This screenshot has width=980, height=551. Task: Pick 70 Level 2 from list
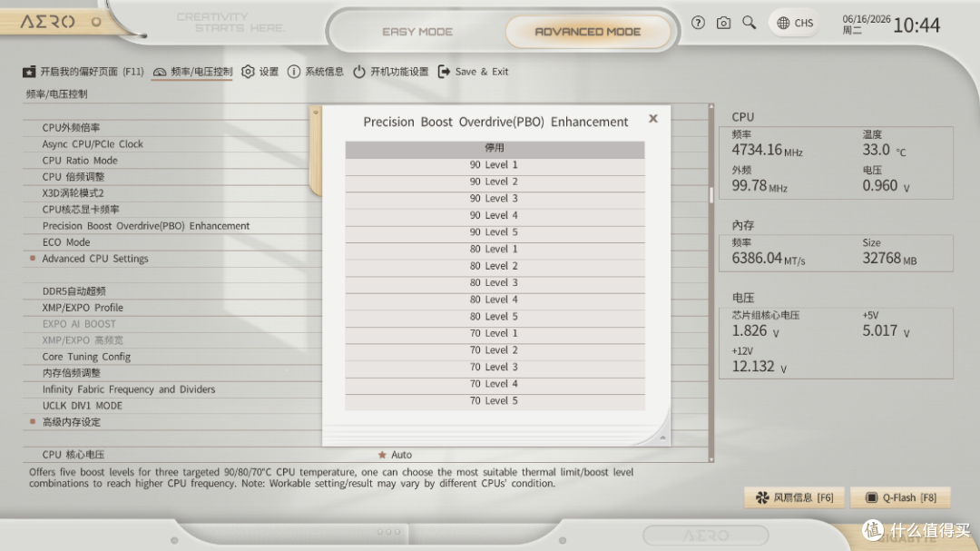pyautogui.click(x=495, y=351)
